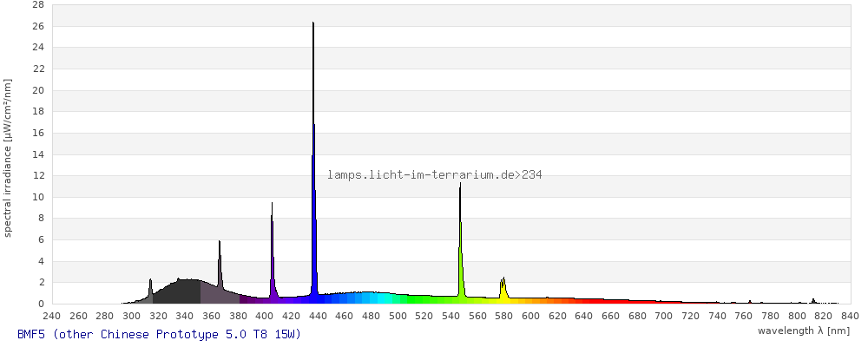Click the 14 tick on the y-axis
This screenshot has height=347, width=868.
click(37, 154)
